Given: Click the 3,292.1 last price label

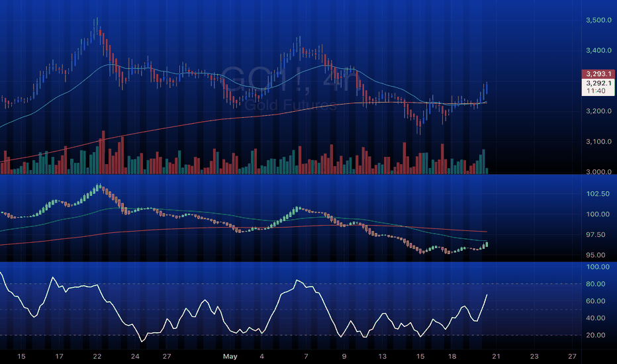Looking at the screenshot, I should [598, 83].
